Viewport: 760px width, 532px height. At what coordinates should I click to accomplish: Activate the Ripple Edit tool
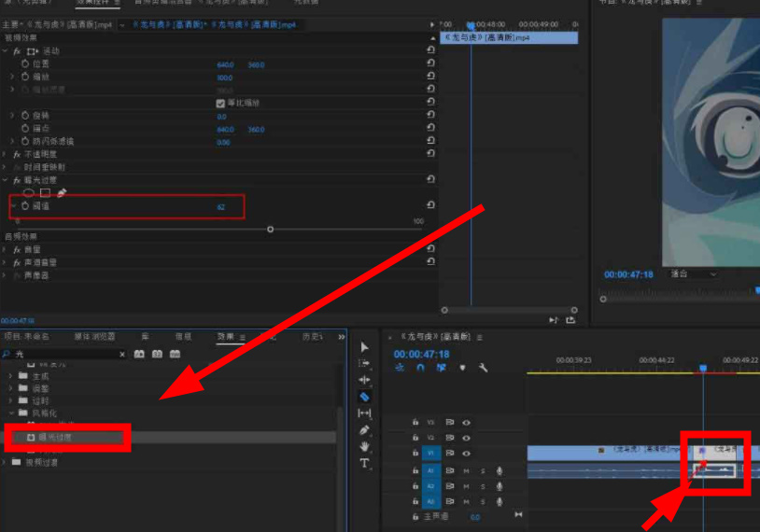pyautogui.click(x=364, y=380)
